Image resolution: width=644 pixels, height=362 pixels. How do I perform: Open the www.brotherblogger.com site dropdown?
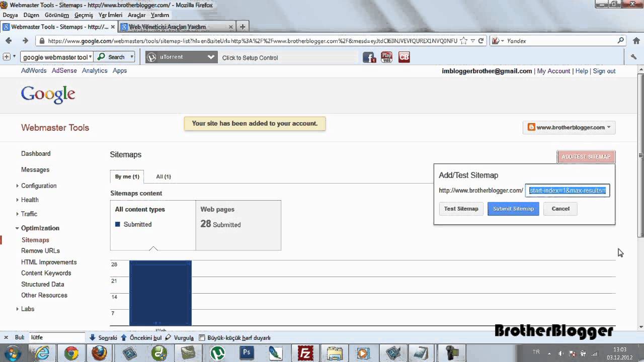pos(569,127)
